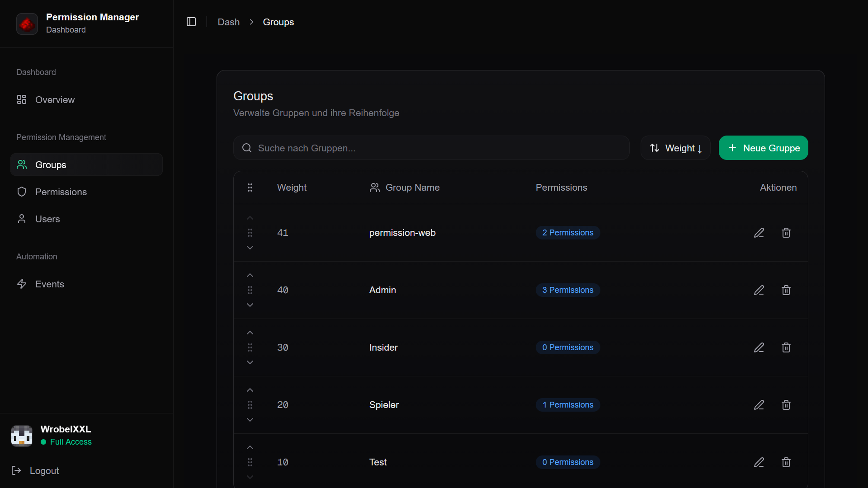This screenshot has height=488, width=868.
Task: Create a new group with Neue Gruppe
Action: (x=764, y=148)
